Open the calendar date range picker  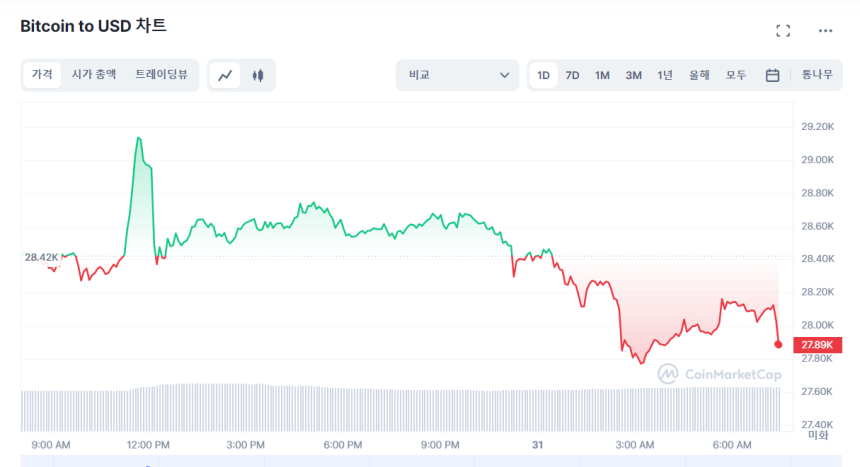[x=772, y=75]
